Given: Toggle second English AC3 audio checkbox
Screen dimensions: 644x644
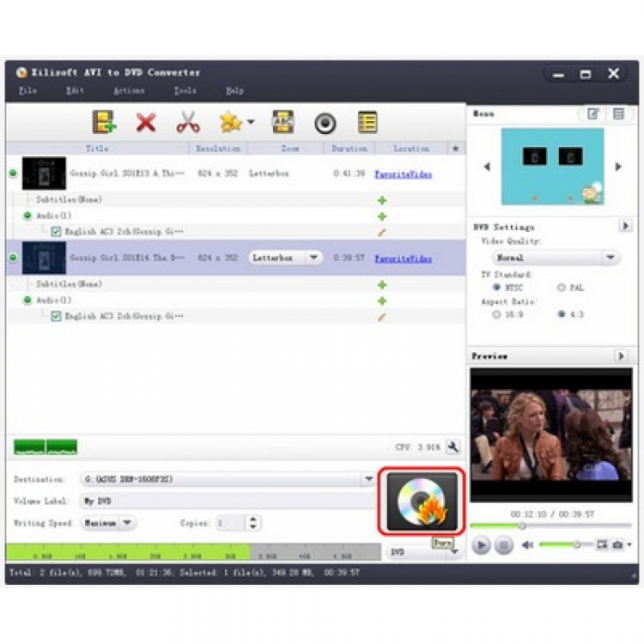Looking at the screenshot, I should [56, 316].
